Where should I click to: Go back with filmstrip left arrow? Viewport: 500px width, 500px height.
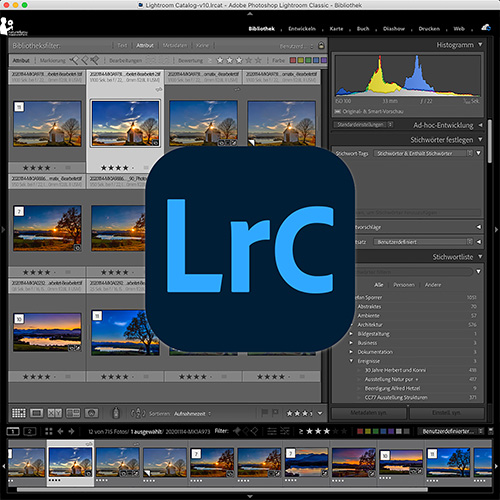click(x=60, y=431)
